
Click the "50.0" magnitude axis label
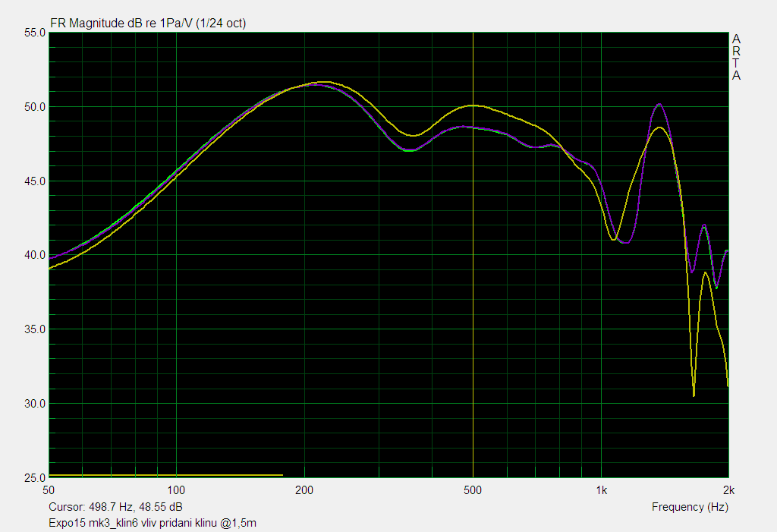35,107
